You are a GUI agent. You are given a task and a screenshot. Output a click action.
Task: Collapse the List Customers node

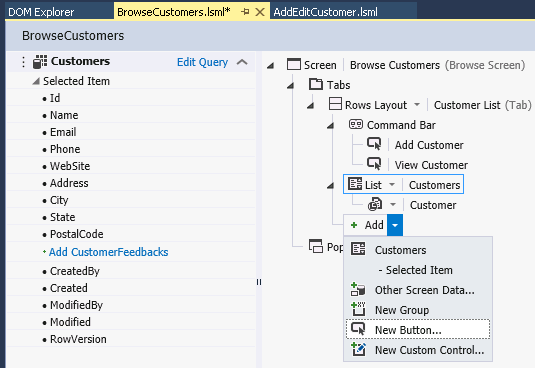pos(330,186)
